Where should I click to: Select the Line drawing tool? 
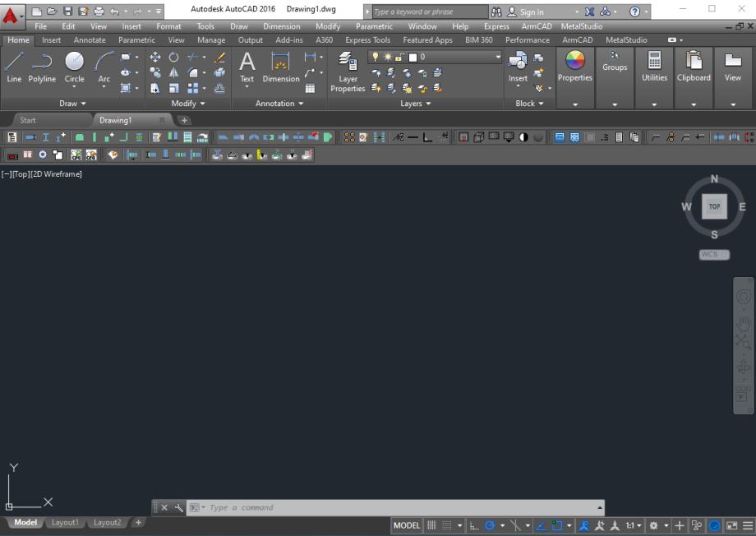coord(14,67)
